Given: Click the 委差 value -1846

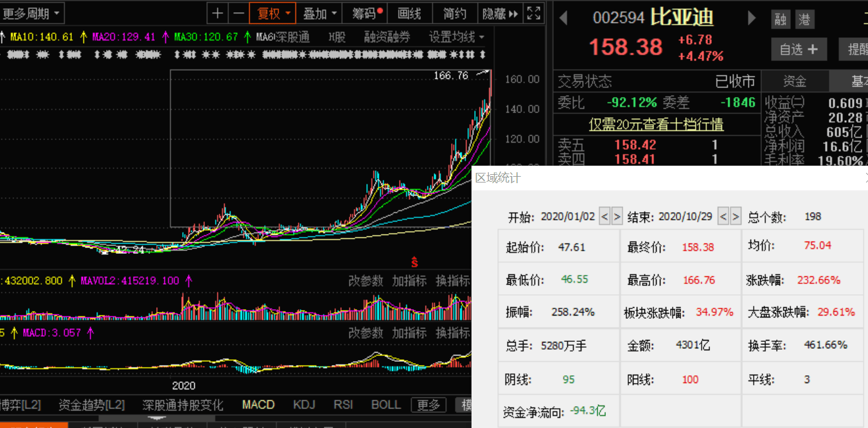Looking at the screenshot, I should (x=738, y=102).
